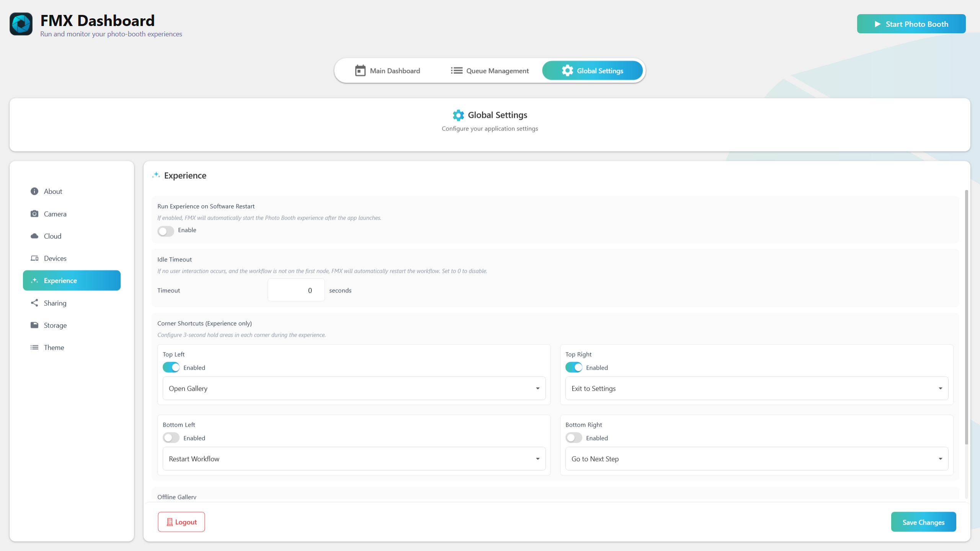Enable the Bottom Right corner shortcut

(x=573, y=438)
